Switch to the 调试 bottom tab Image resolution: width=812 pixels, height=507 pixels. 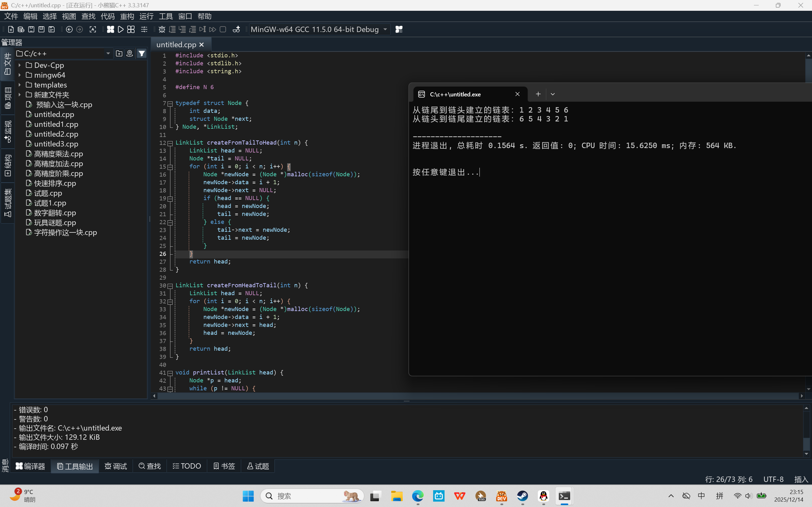pyautogui.click(x=116, y=466)
